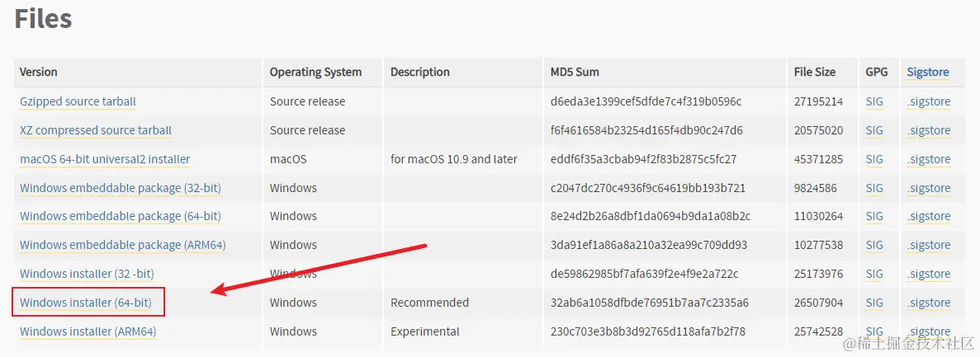The image size is (980, 357).
Task: Open SIG link for embeddable package (32-bit)
Action: pos(874,188)
